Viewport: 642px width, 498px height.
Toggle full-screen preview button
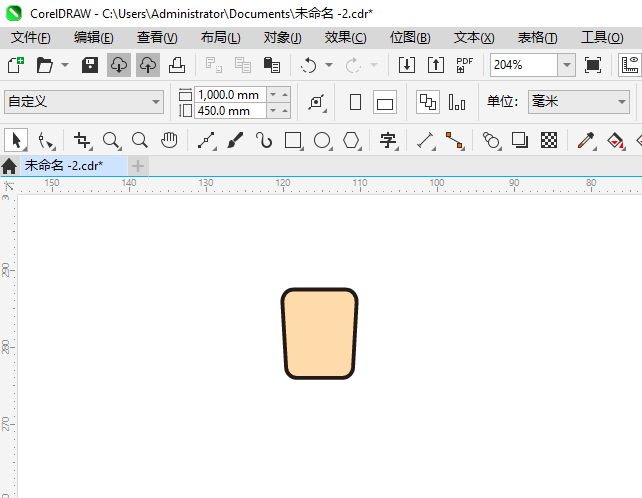coord(593,65)
